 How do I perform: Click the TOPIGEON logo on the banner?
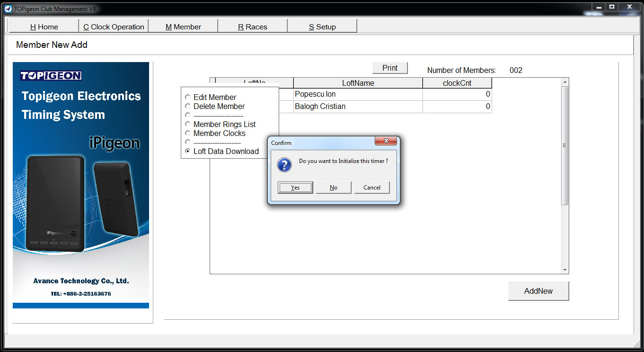[x=51, y=76]
